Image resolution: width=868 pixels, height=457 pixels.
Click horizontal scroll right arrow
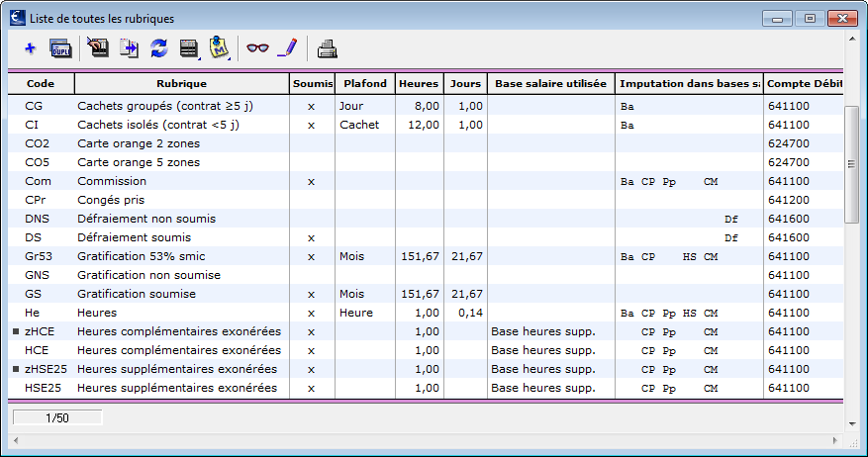click(834, 440)
